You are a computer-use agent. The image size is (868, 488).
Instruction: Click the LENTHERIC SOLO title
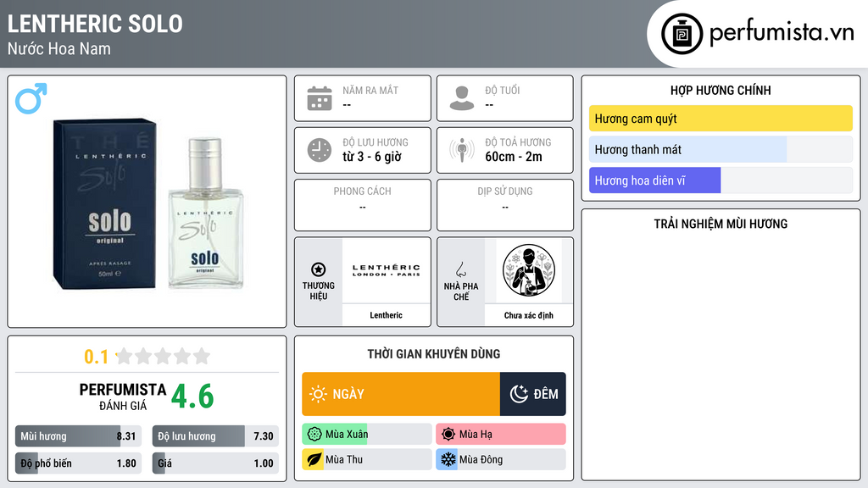(x=95, y=24)
